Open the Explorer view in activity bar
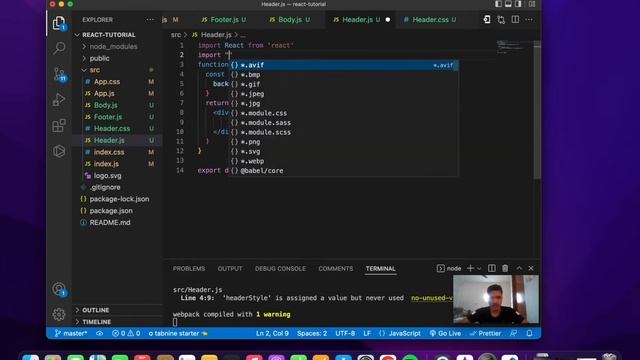 (59, 23)
